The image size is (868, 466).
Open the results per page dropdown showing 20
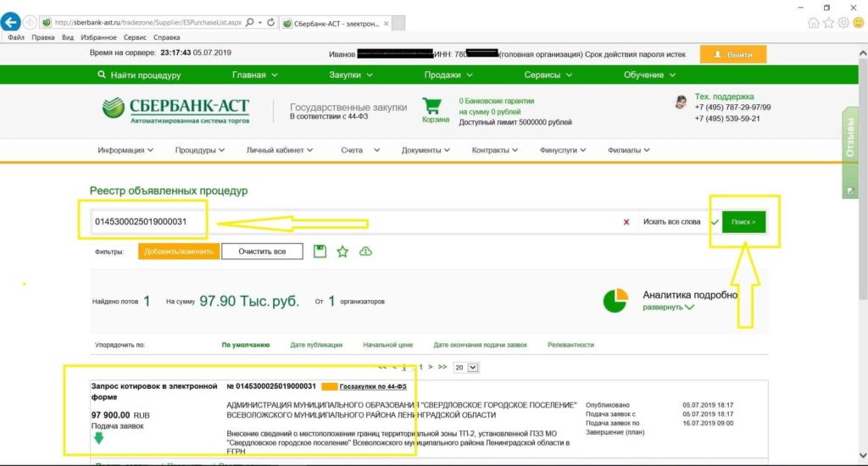click(x=465, y=368)
